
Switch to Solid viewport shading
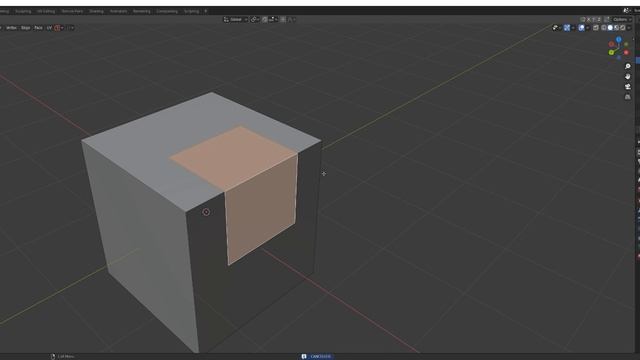[610, 28]
